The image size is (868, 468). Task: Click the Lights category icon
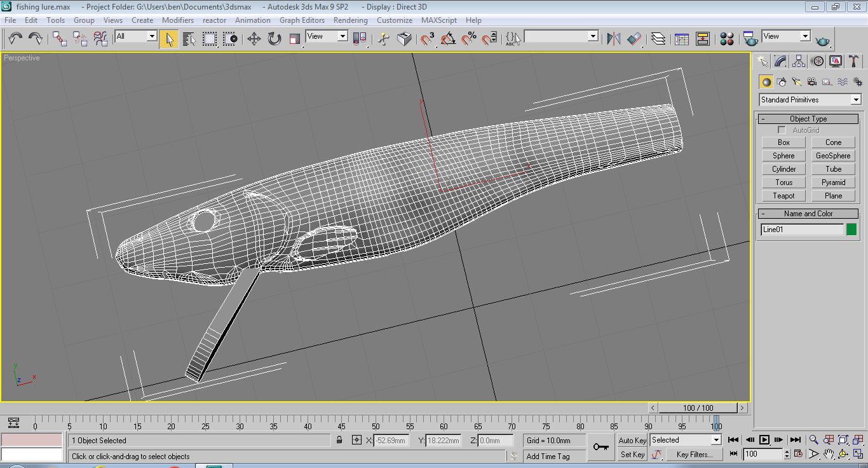(x=797, y=82)
